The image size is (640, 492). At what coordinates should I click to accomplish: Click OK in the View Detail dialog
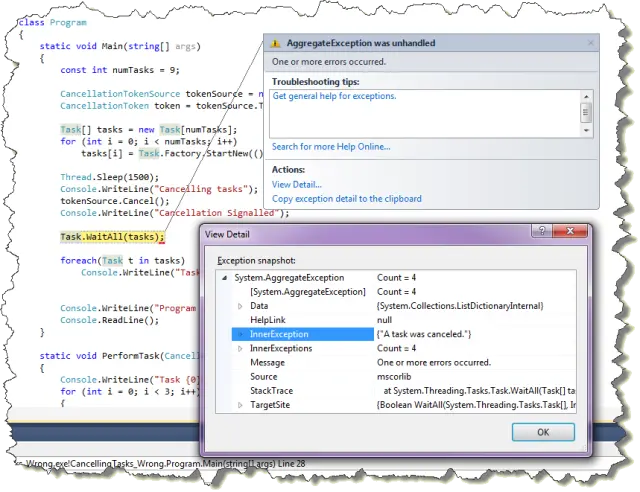(x=543, y=432)
